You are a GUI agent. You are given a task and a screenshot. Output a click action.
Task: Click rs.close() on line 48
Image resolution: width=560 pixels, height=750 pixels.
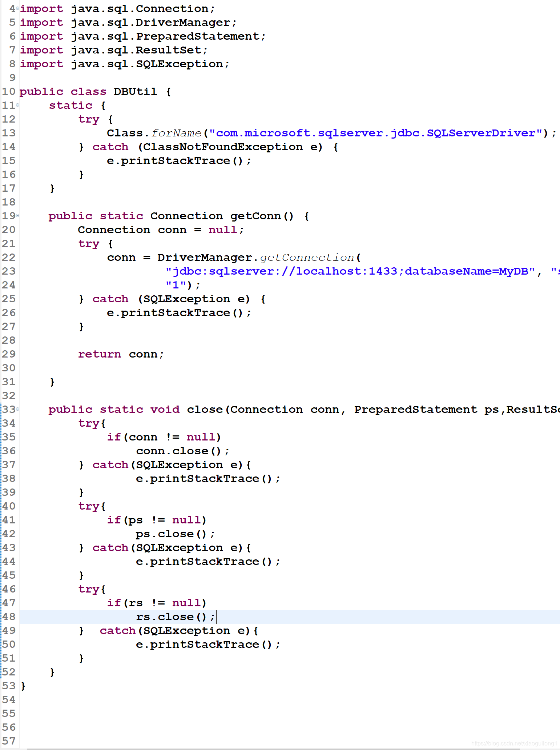(x=176, y=617)
